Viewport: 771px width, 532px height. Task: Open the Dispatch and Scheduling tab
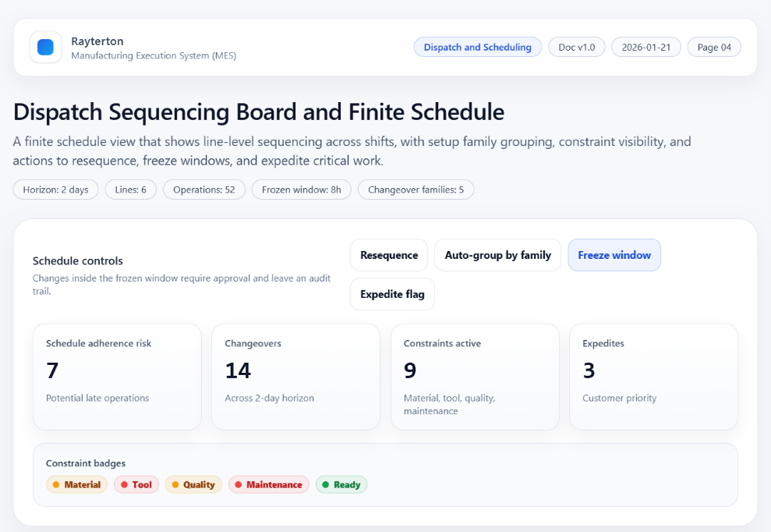tap(477, 47)
